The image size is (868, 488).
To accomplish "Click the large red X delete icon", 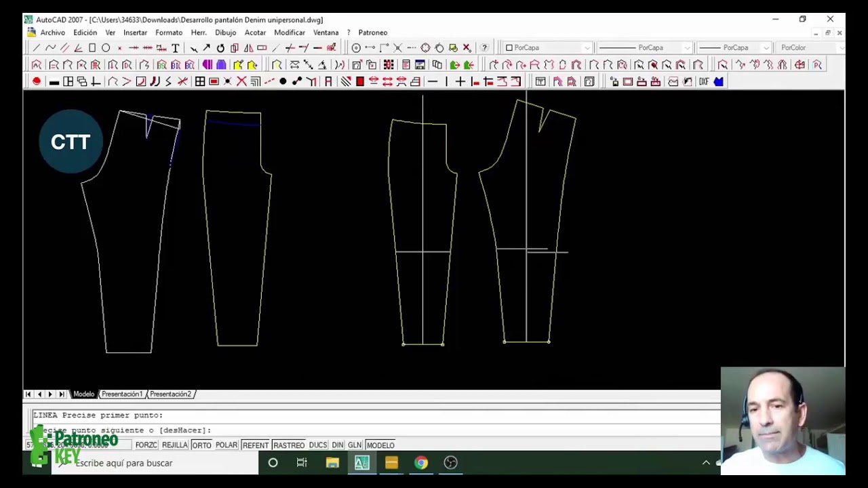I will click(241, 82).
